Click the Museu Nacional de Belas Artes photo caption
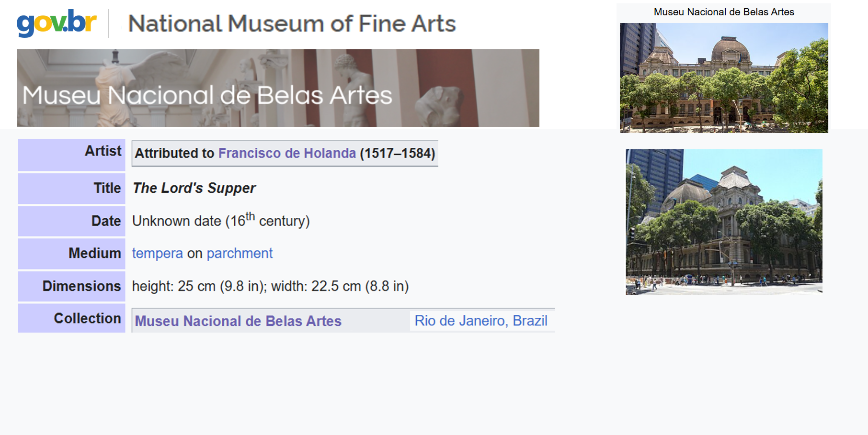This screenshot has height=435, width=868. coord(723,12)
